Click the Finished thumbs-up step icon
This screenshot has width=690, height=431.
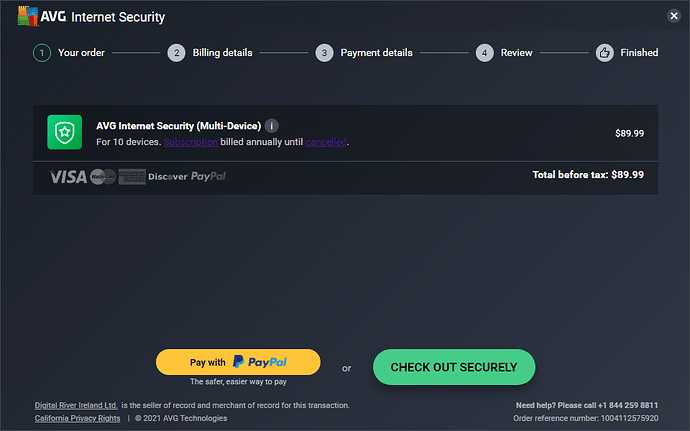(604, 53)
